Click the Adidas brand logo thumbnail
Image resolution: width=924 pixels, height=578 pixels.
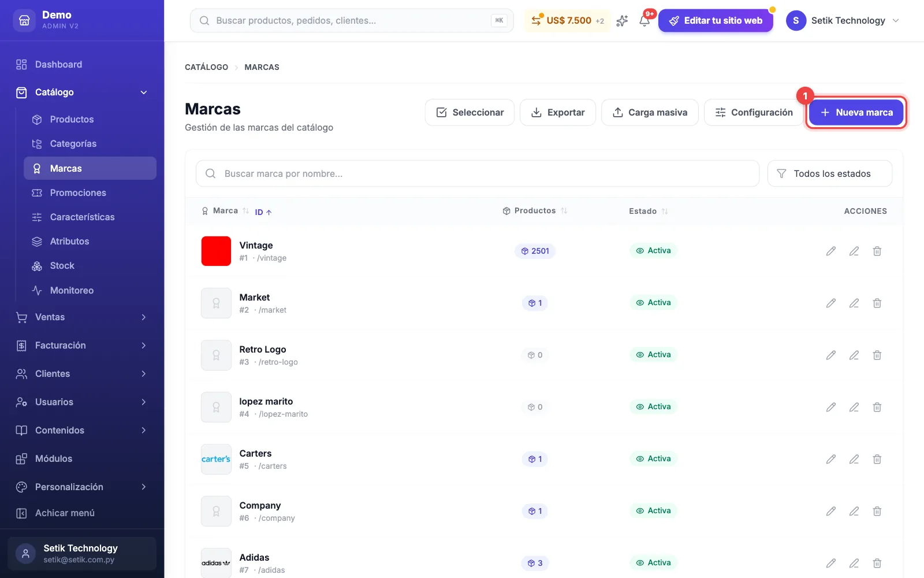[x=216, y=563]
